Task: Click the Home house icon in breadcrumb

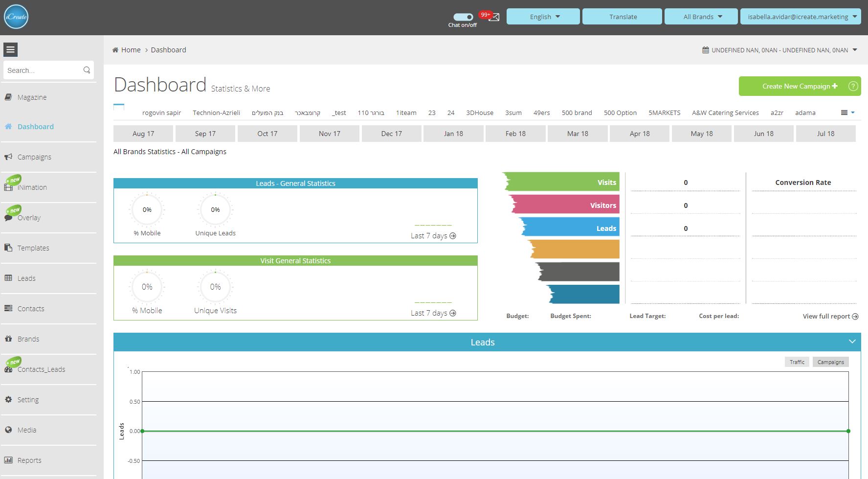Action: (x=115, y=50)
